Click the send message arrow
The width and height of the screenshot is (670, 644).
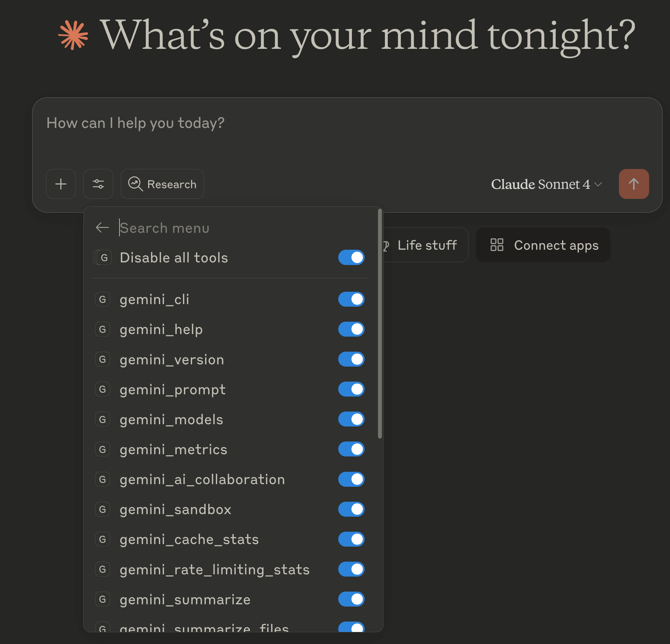point(634,184)
